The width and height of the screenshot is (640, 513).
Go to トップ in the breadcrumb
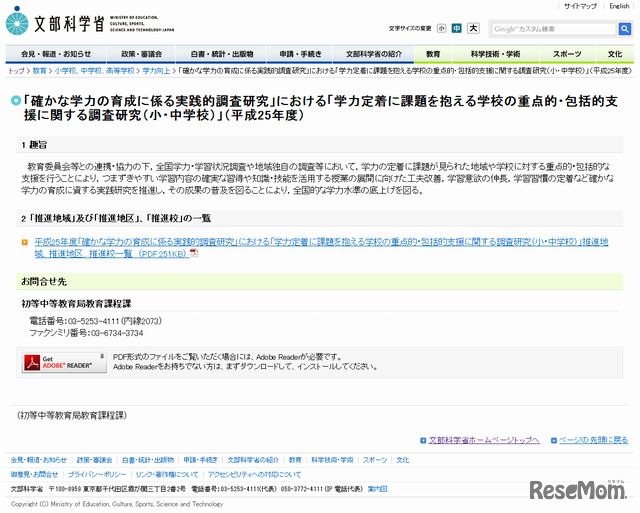click(x=16, y=71)
